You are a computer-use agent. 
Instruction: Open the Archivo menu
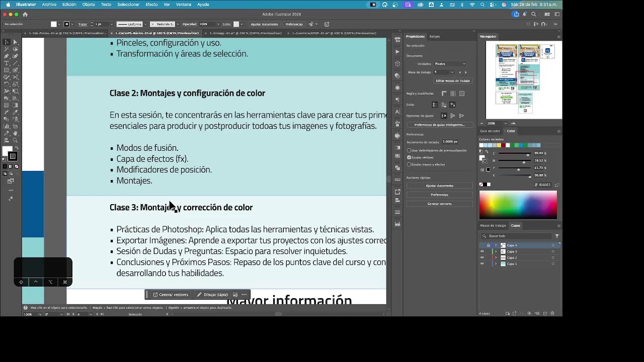click(49, 5)
